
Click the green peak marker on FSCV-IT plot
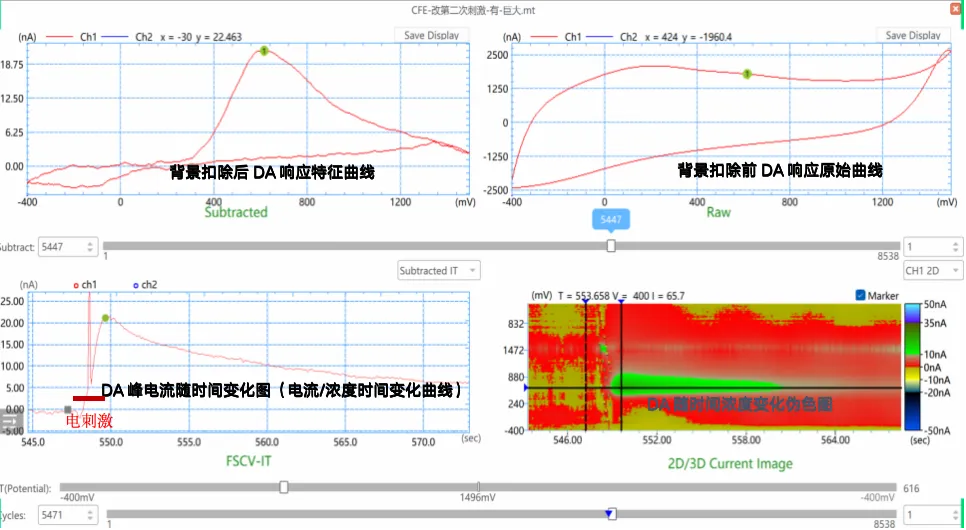click(x=105, y=318)
